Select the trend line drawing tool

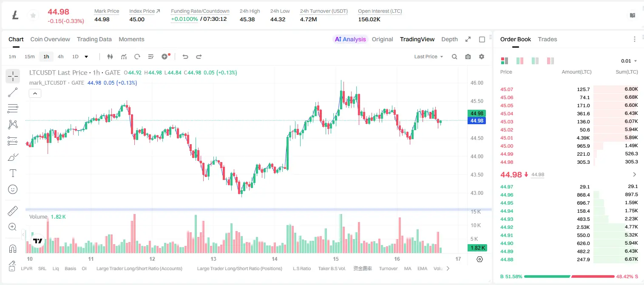point(13,93)
